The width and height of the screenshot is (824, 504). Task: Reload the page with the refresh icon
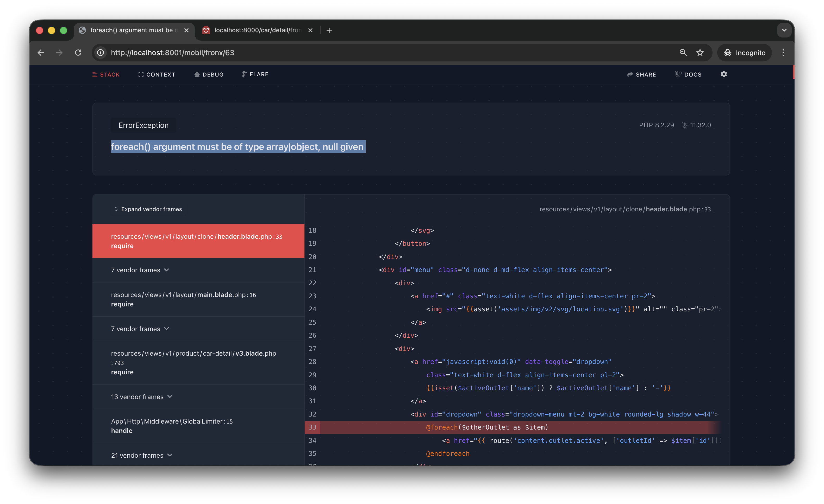click(78, 53)
